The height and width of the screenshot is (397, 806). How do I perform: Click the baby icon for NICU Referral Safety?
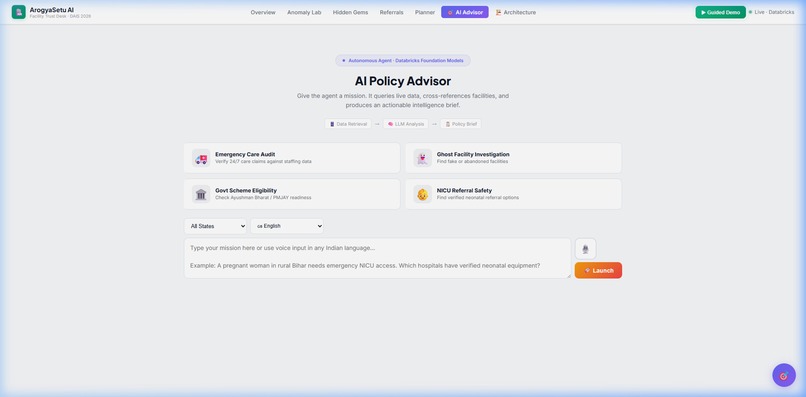coord(423,194)
